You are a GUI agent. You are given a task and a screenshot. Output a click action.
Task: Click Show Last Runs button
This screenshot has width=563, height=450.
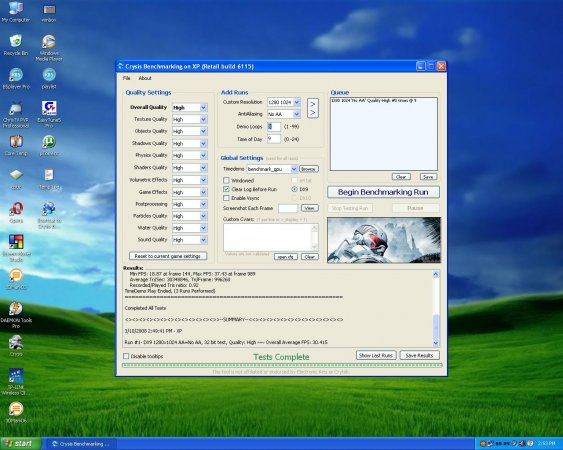[x=376, y=355]
